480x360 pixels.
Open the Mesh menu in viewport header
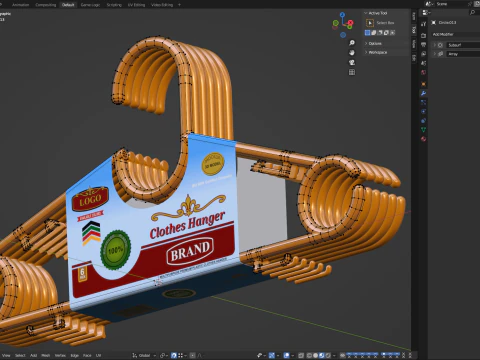coord(46,355)
